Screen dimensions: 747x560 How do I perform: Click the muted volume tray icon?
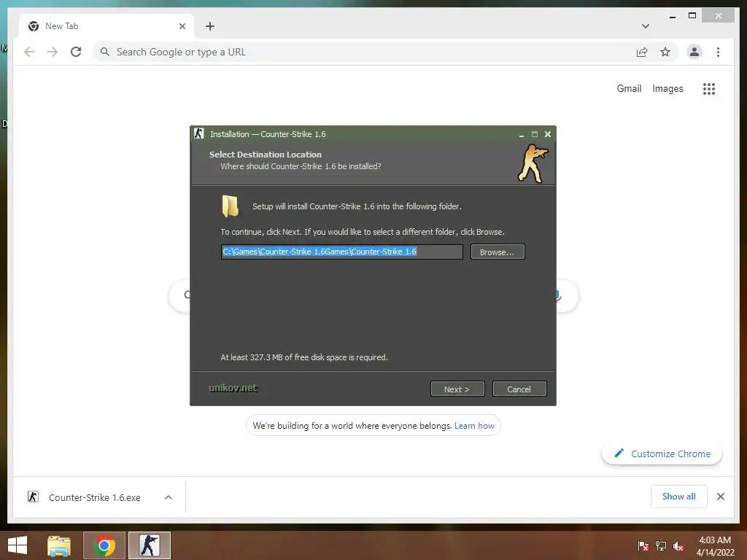[678, 546]
